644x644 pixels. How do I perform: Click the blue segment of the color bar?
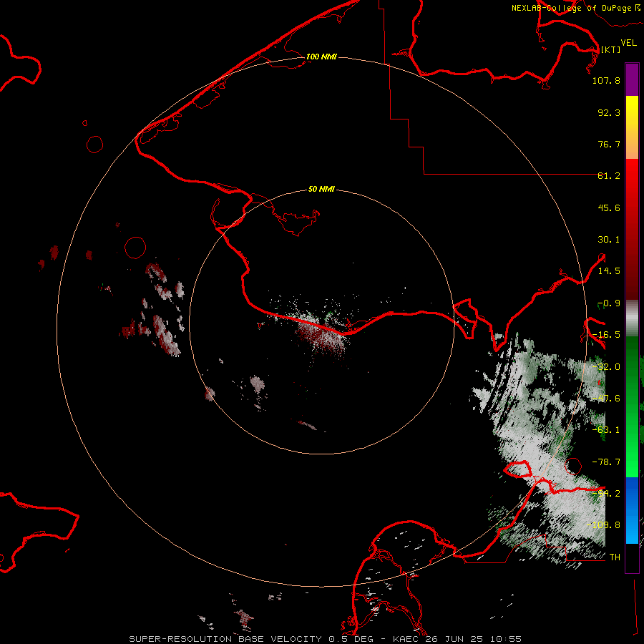(632, 510)
